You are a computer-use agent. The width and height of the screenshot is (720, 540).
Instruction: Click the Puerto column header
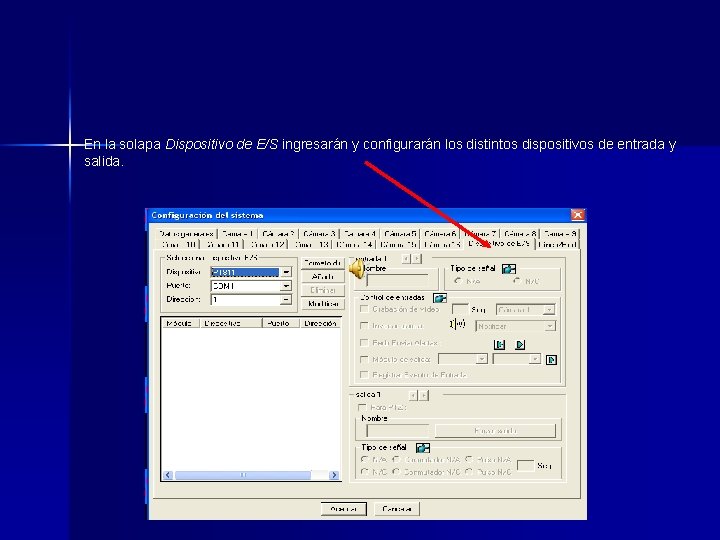click(281, 323)
